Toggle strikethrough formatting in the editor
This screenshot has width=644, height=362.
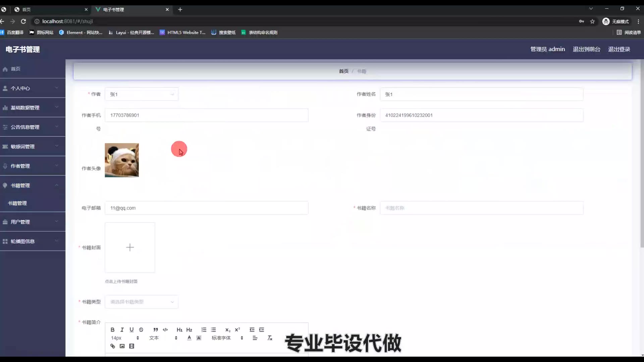point(141,330)
